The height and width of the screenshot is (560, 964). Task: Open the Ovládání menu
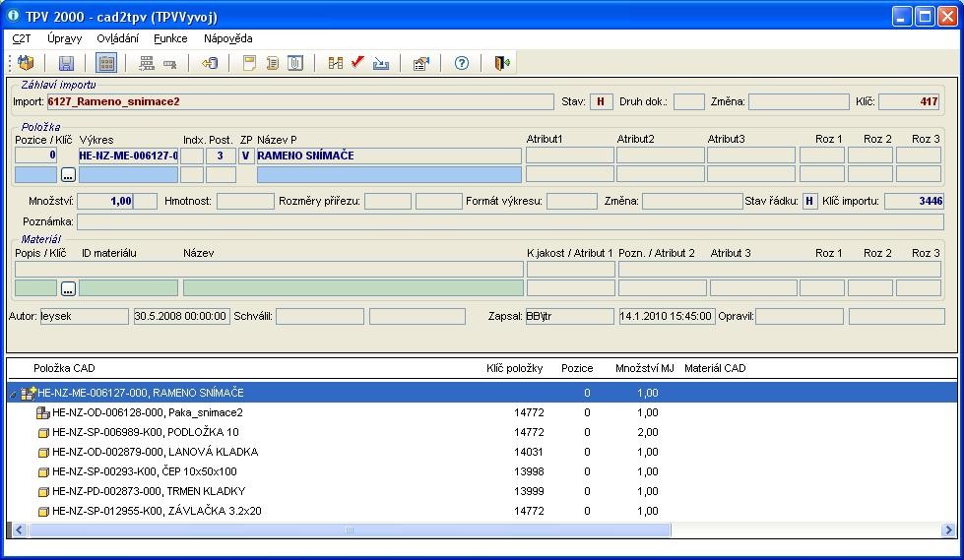click(x=117, y=38)
